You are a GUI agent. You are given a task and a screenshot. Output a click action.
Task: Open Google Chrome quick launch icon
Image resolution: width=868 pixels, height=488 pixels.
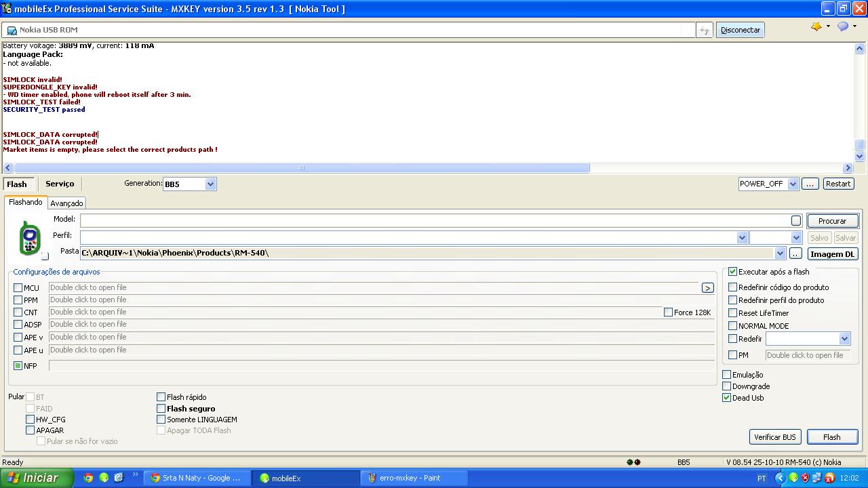[x=88, y=478]
